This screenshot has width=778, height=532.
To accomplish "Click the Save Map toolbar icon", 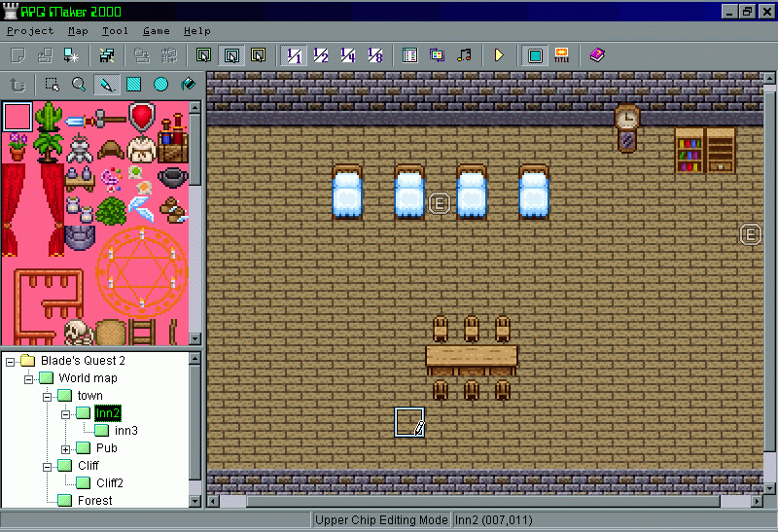I will coord(142,55).
